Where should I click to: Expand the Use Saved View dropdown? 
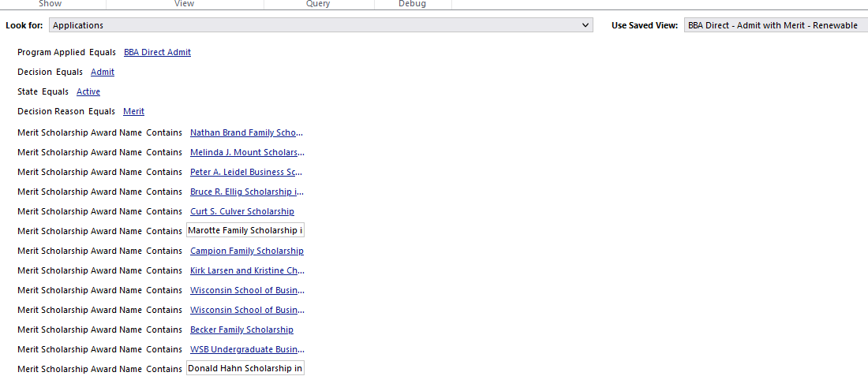[776, 25]
